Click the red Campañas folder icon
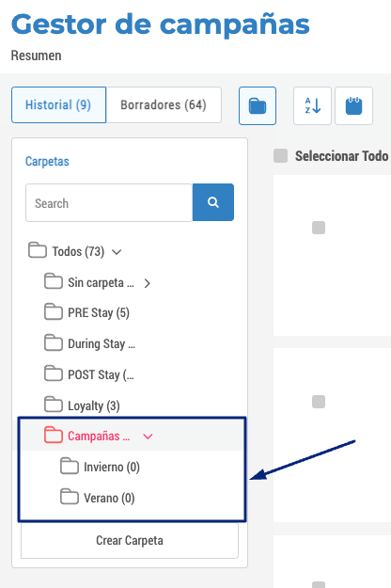The image size is (391, 588). click(x=54, y=435)
